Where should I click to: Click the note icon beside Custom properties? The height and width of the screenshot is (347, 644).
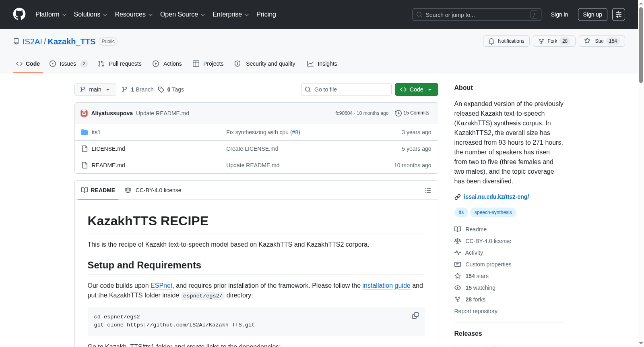click(x=458, y=264)
